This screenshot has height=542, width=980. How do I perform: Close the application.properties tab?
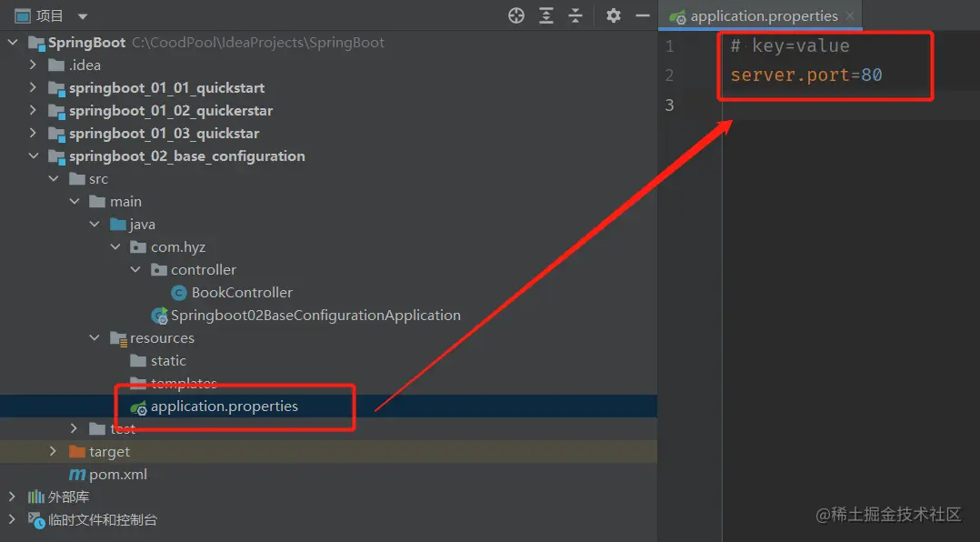tap(850, 15)
